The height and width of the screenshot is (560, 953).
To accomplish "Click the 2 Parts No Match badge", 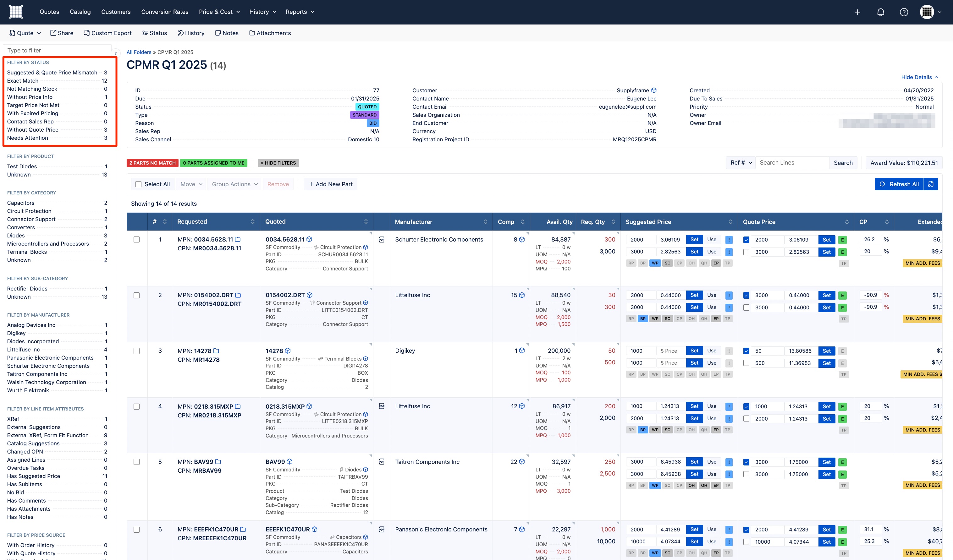I will coord(152,163).
